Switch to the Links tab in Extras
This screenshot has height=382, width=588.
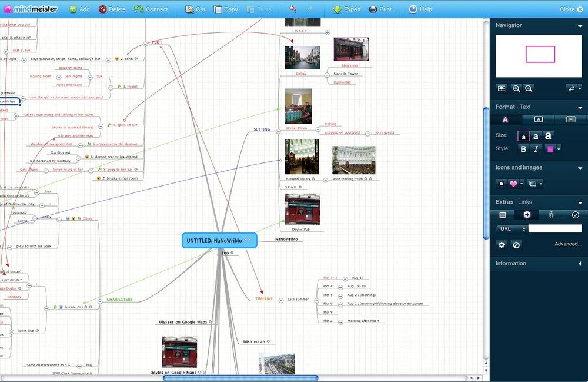(527, 215)
